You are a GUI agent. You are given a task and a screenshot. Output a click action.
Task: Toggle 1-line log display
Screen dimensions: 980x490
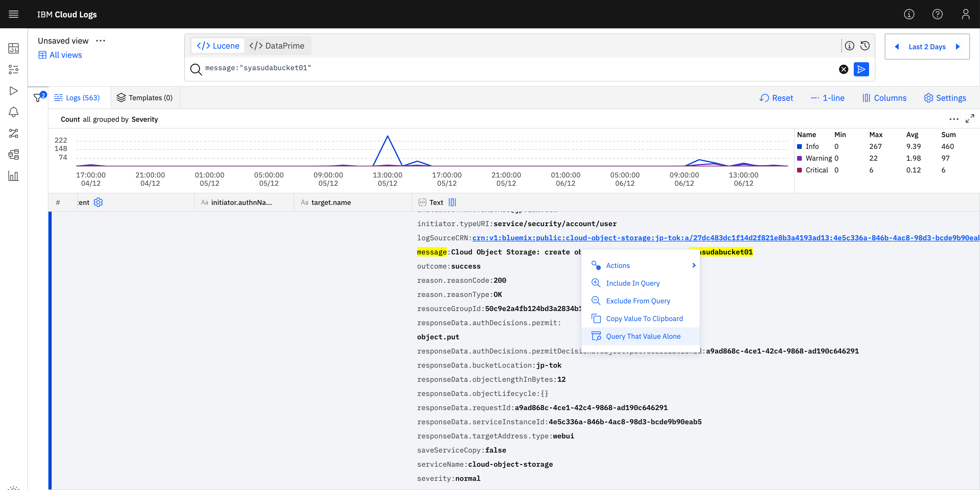(x=827, y=98)
